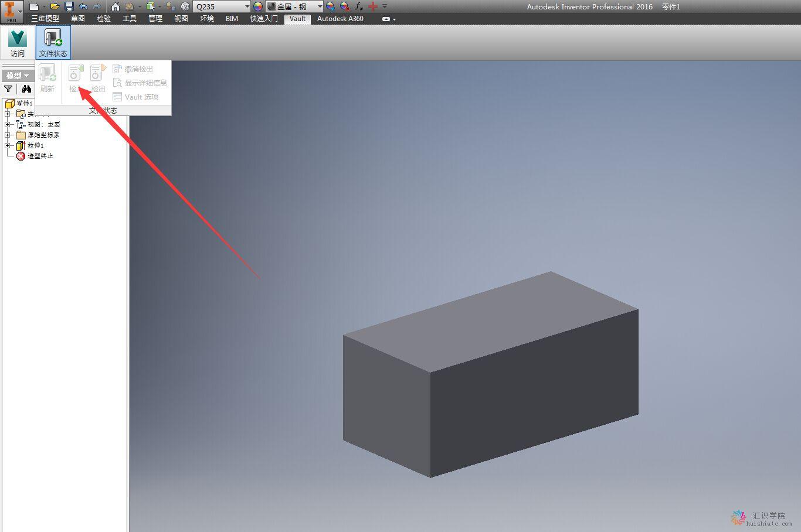The image size is (801, 532).
Task: Open the 金属 - 钢 appearance dropdown
Action: (x=320, y=6)
